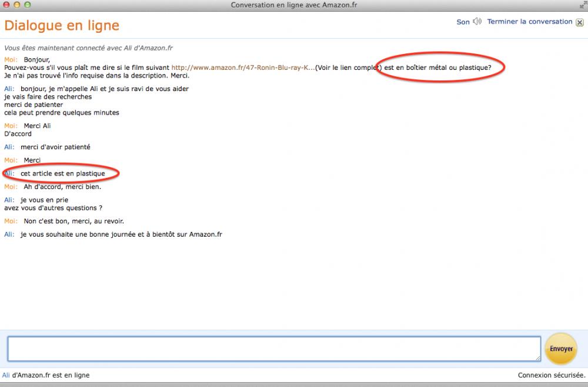Click message 'Ah d'accord, merci bien.'
The image size is (588, 387).
pyautogui.click(x=63, y=187)
